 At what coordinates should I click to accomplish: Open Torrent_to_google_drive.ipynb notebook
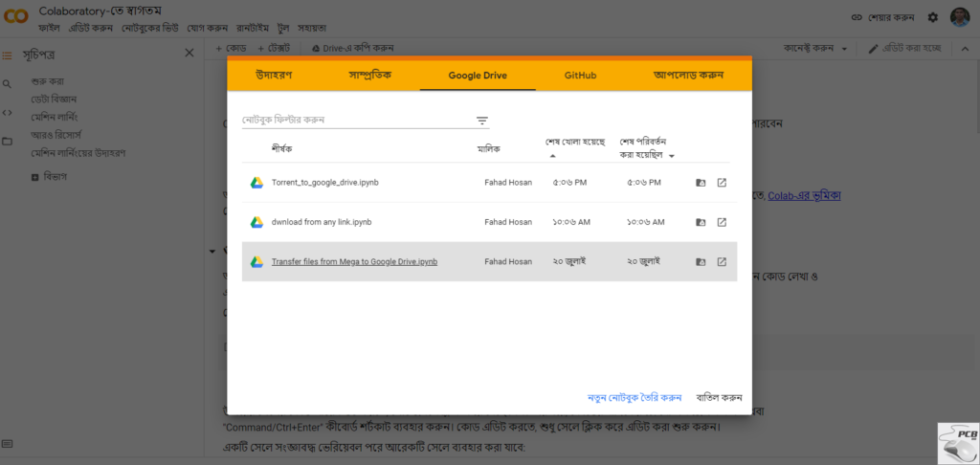[x=325, y=183]
